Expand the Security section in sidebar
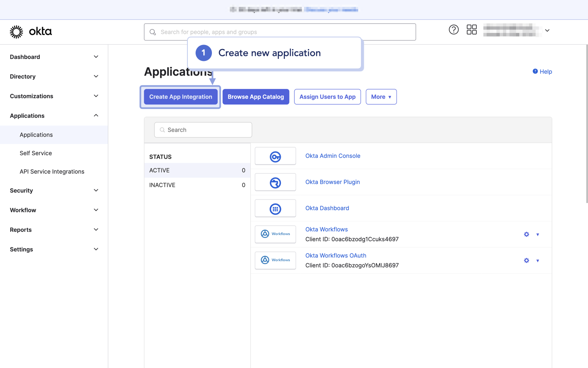 (53, 190)
